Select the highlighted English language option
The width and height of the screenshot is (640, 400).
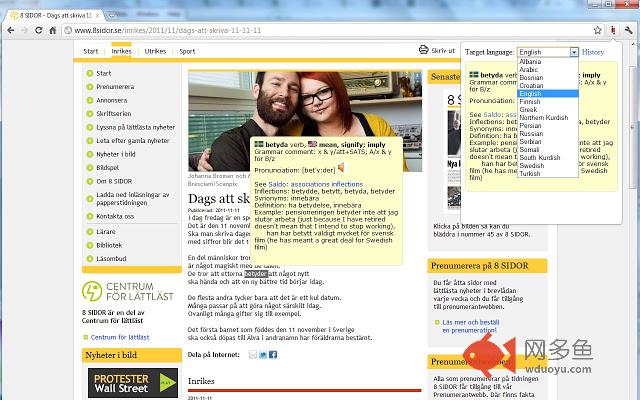[547, 93]
